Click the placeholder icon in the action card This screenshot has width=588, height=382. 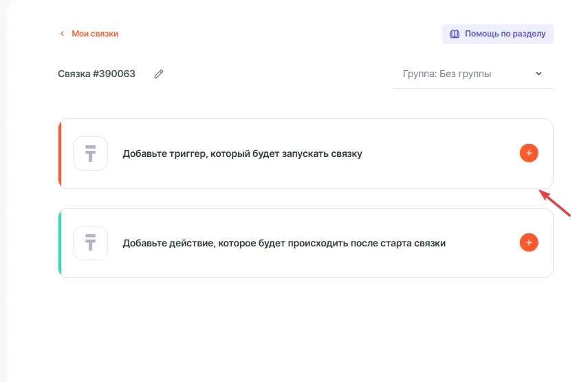coord(90,242)
